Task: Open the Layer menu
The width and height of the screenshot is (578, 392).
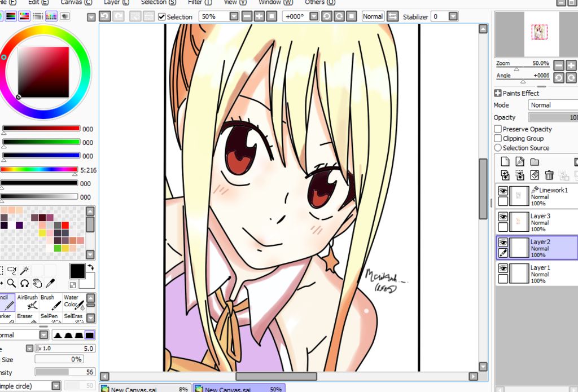Action: click(x=116, y=2)
